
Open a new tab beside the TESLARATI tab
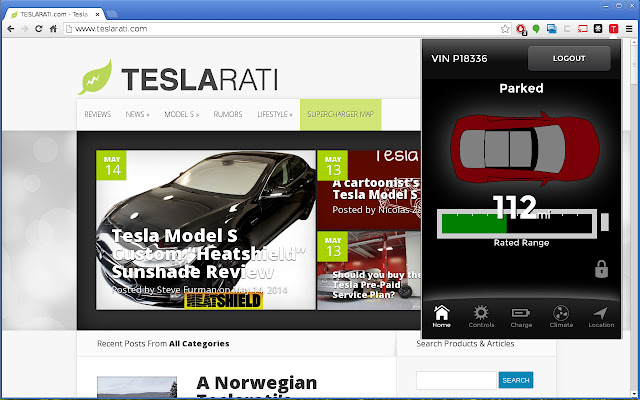pos(112,14)
